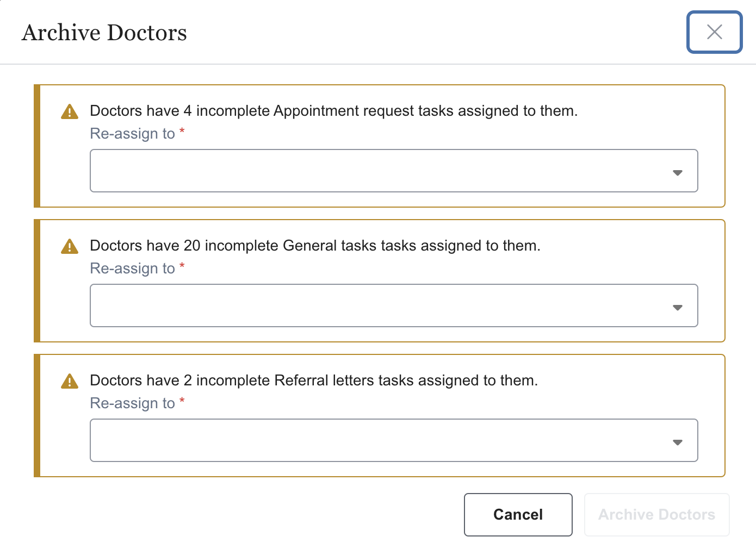Click the disabled Archive Doctors button
Screen dimensions: 756x549
[x=656, y=514]
